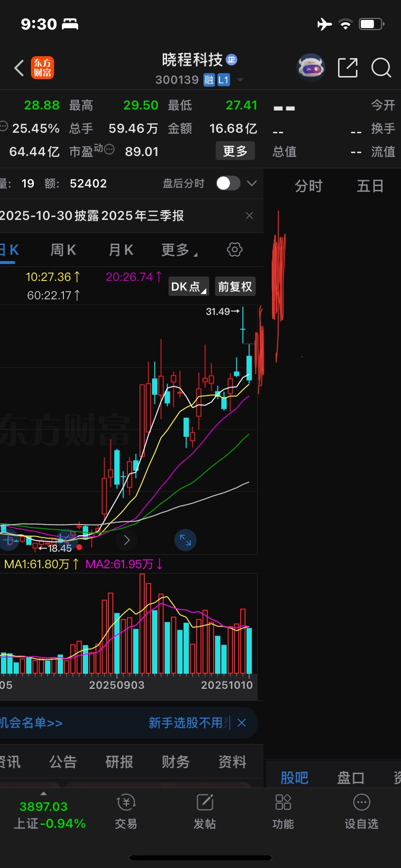Tap the 10-day MA value 27.36
The image size is (401, 868).
(x=53, y=277)
